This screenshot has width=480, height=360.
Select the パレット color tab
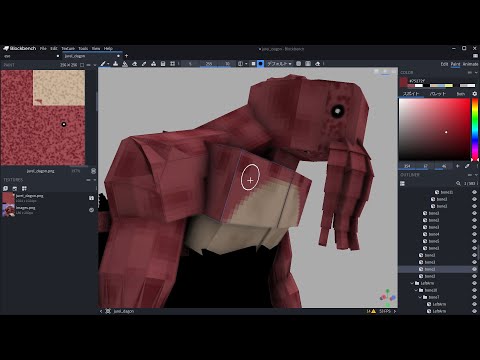pyautogui.click(x=438, y=94)
